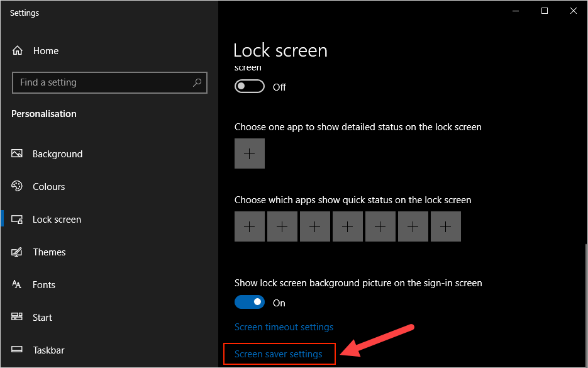The image size is (588, 368).
Task: Add an app to show detailed status
Action: [x=250, y=153]
